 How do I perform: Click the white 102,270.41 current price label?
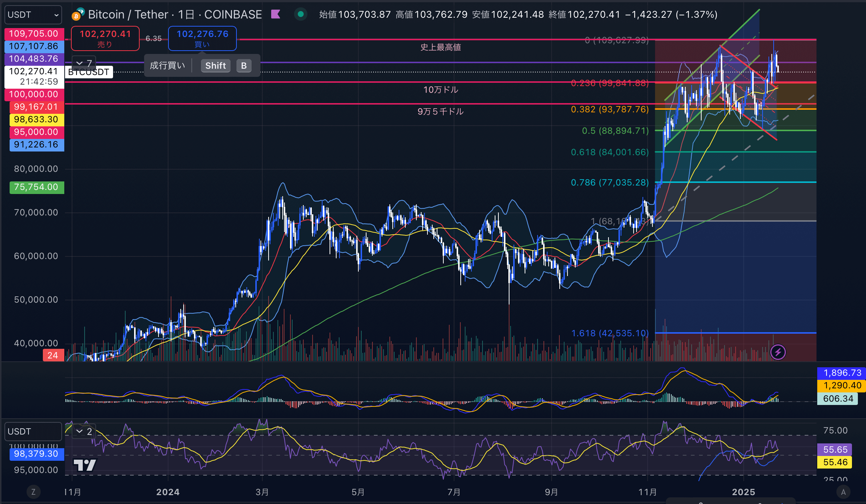tap(34, 71)
